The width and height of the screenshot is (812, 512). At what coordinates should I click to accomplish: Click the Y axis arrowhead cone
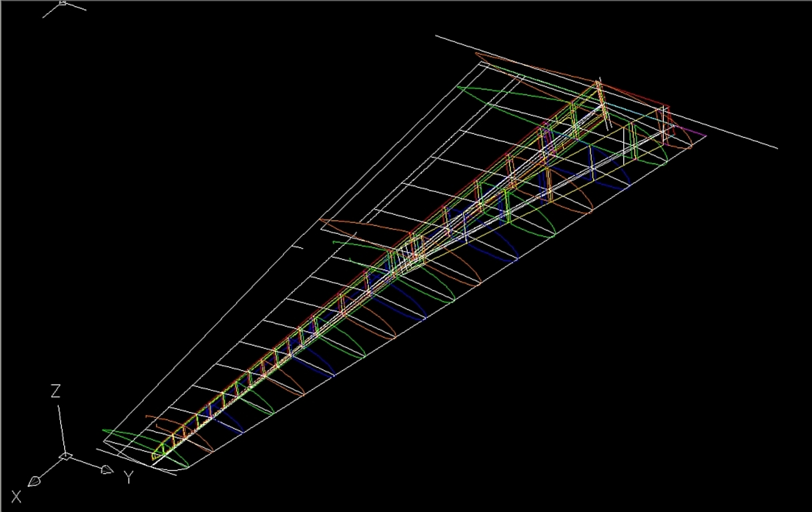pos(107,470)
